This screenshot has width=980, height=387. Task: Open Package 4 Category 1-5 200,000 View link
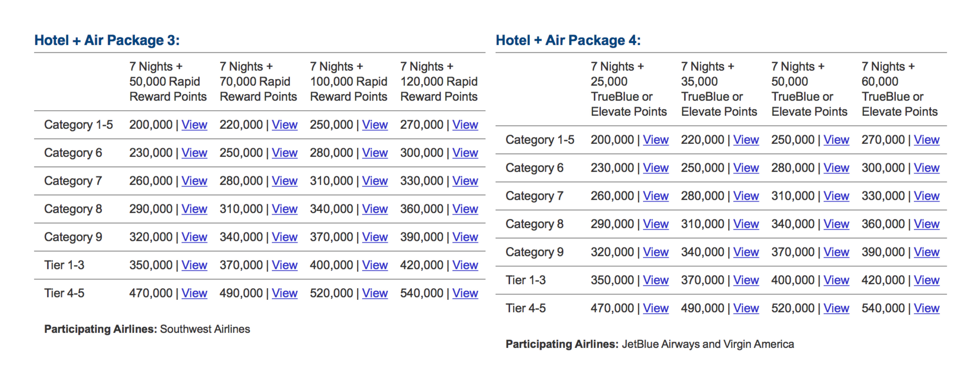(x=656, y=140)
